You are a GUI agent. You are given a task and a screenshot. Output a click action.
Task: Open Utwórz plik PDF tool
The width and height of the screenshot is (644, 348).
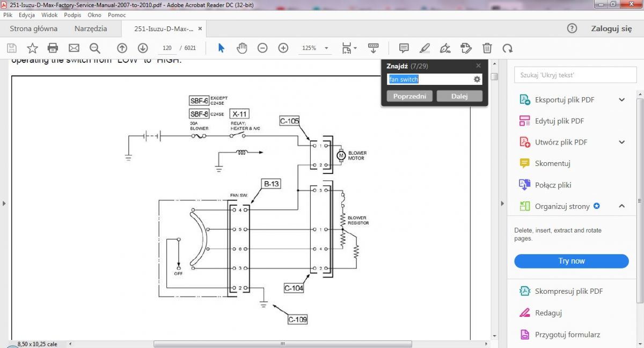(561, 142)
